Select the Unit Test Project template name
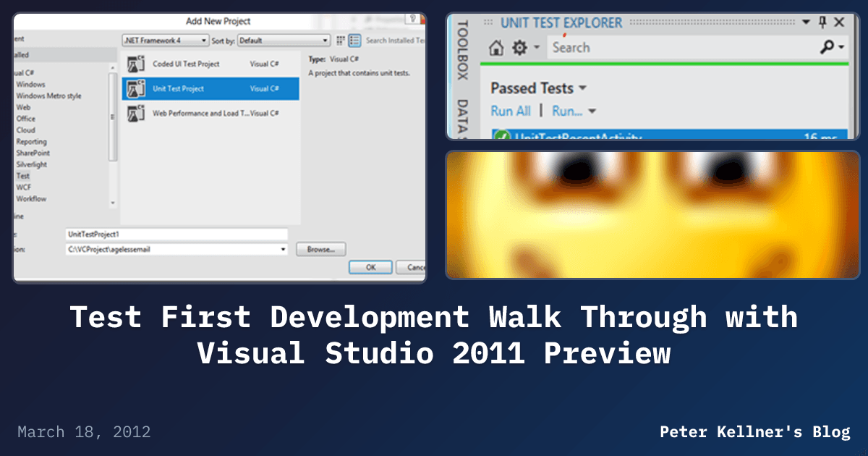The image size is (868, 456). tap(178, 88)
